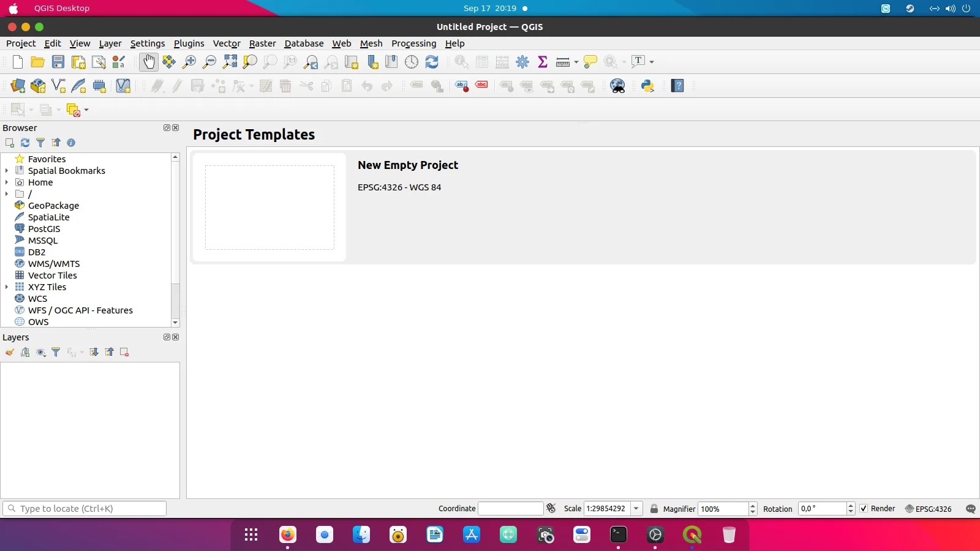The image size is (980, 551).
Task: Save the project with the floppy disk icon
Action: (x=58, y=62)
